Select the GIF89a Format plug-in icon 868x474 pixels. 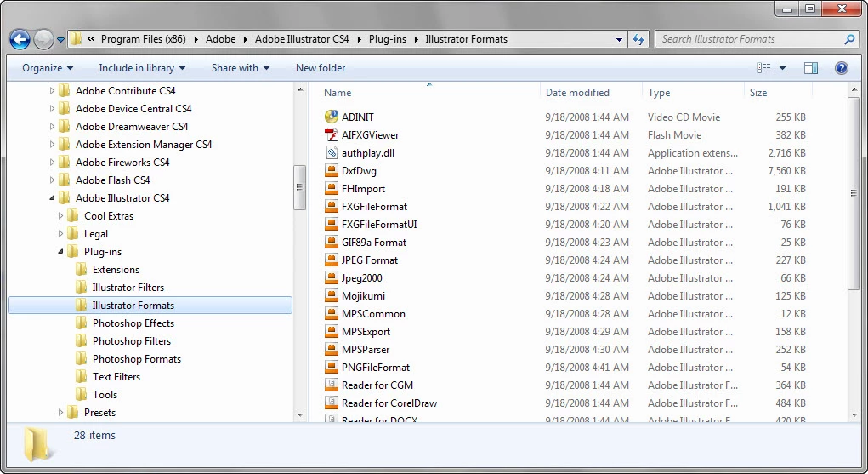(x=331, y=242)
